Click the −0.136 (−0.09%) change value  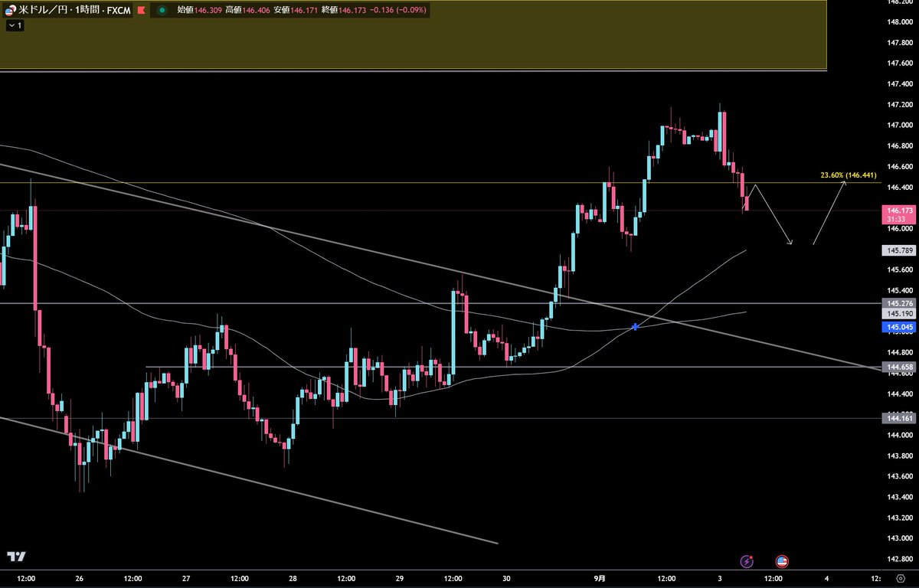coord(397,11)
